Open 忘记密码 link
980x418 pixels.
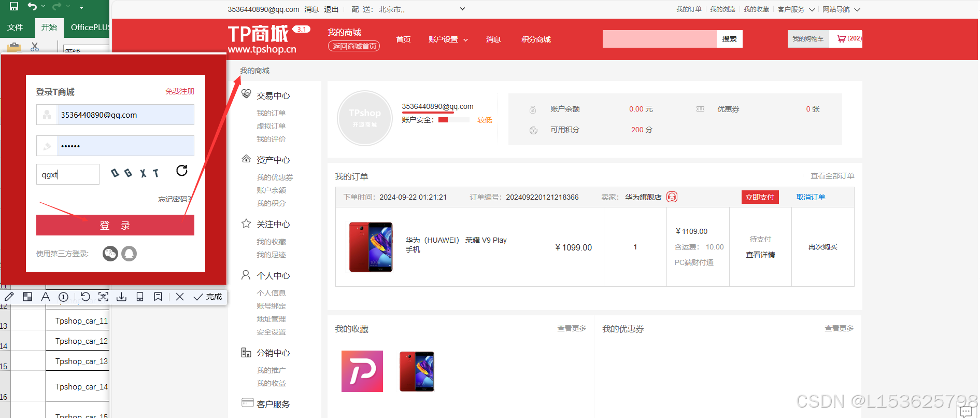pos(175,199)
